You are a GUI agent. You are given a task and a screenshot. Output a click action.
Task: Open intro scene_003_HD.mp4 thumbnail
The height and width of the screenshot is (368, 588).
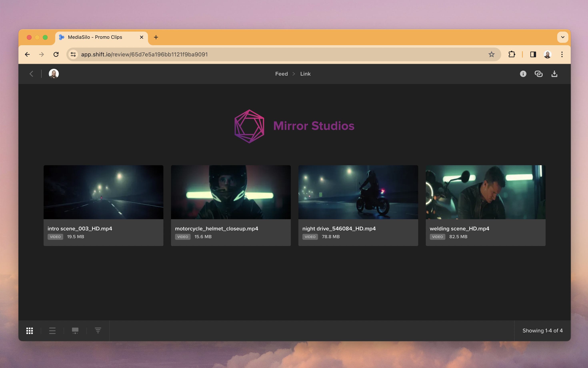coord(103,192)
